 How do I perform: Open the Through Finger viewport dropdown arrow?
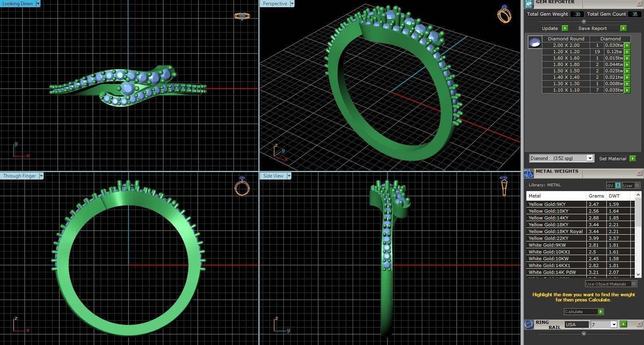41,176
